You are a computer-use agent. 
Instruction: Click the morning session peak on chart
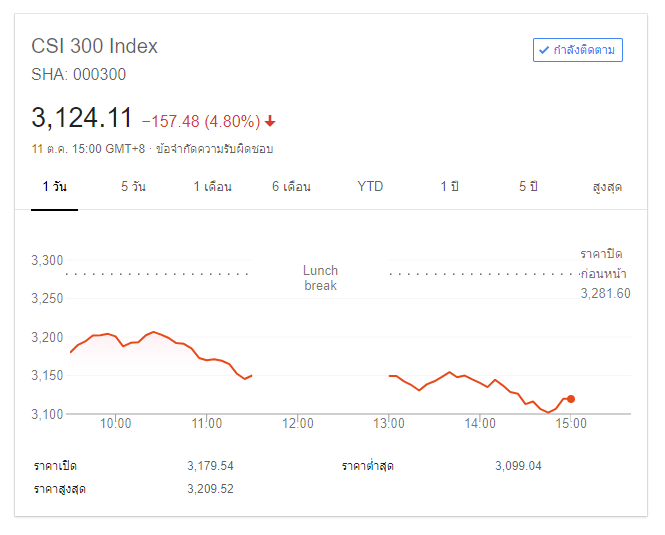point(154,332)
